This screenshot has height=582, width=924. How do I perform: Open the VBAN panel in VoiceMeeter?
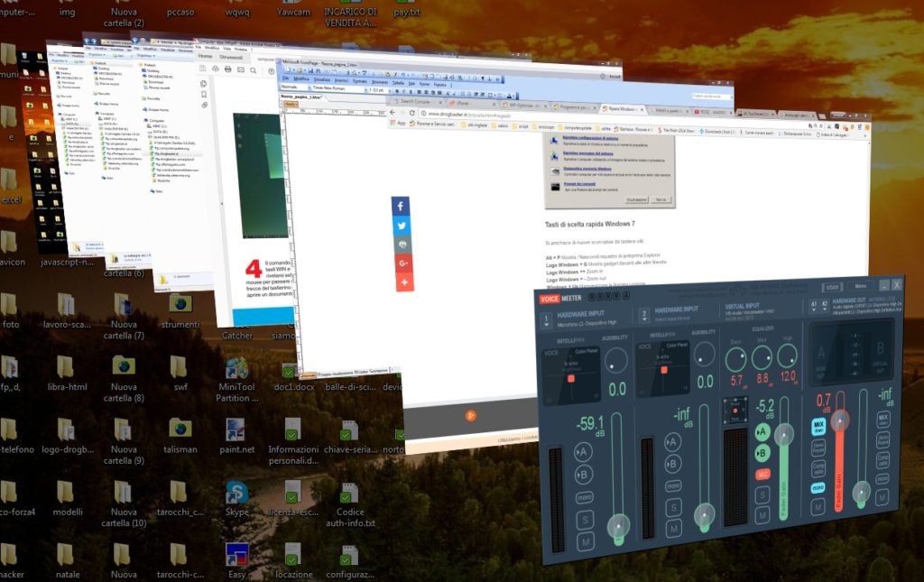coord(831,286)
